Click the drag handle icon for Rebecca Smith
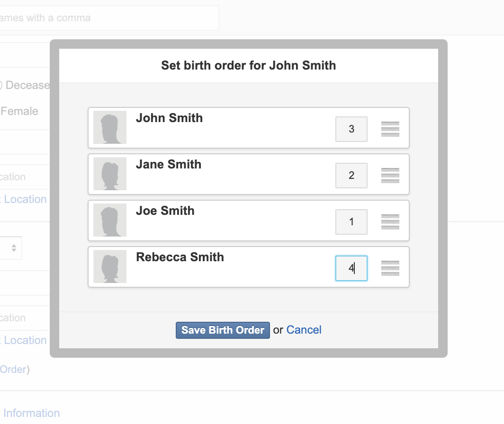Viewport: 504px width, 424px height. tap(390, 268)
